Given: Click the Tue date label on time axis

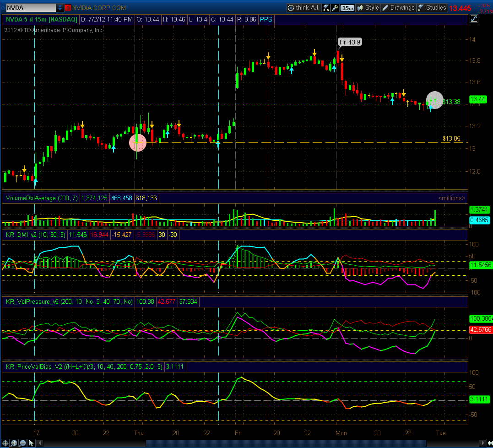Looking at the screenshot, I should click(x=441, y=433).
